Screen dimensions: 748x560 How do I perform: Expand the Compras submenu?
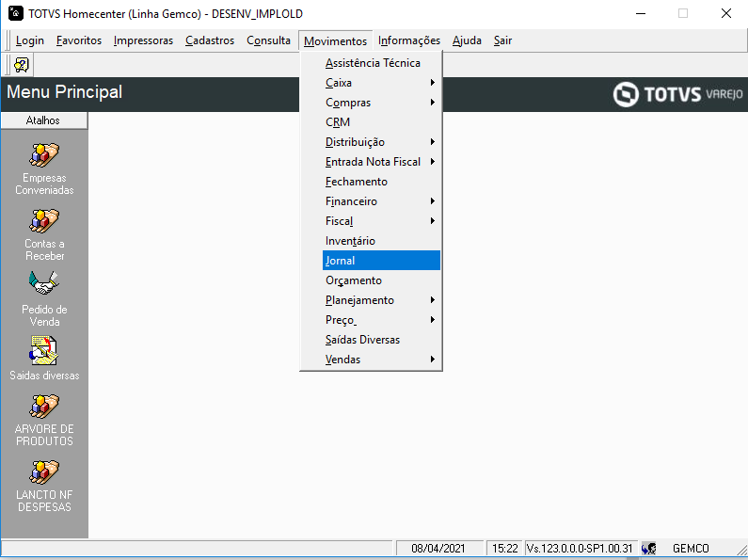pyautogui.click(x=381, y=103)
